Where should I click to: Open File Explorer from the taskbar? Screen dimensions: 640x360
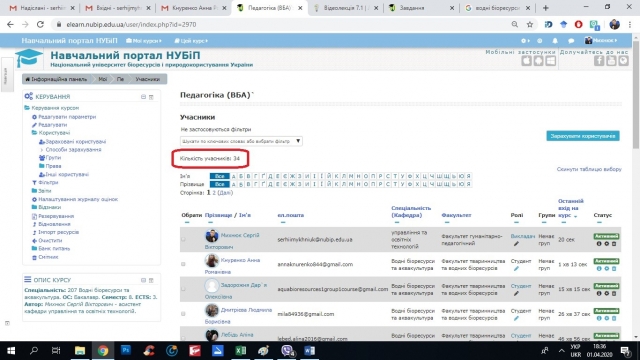[80, 350]
